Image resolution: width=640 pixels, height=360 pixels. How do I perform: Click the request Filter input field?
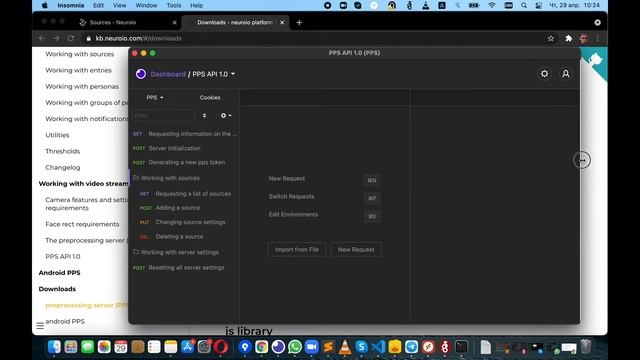(x=163, y=116)
